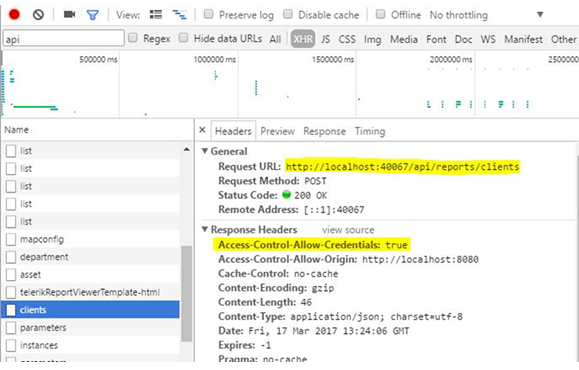Click the 1000000 ms timeline marker
579x370 pixels.
pos(215,59)
